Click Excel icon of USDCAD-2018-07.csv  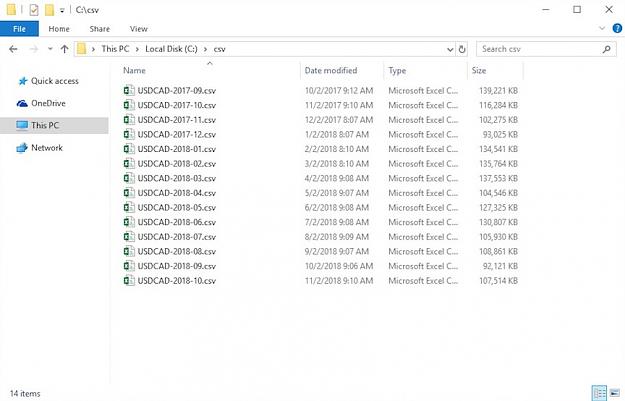[129, 237]
